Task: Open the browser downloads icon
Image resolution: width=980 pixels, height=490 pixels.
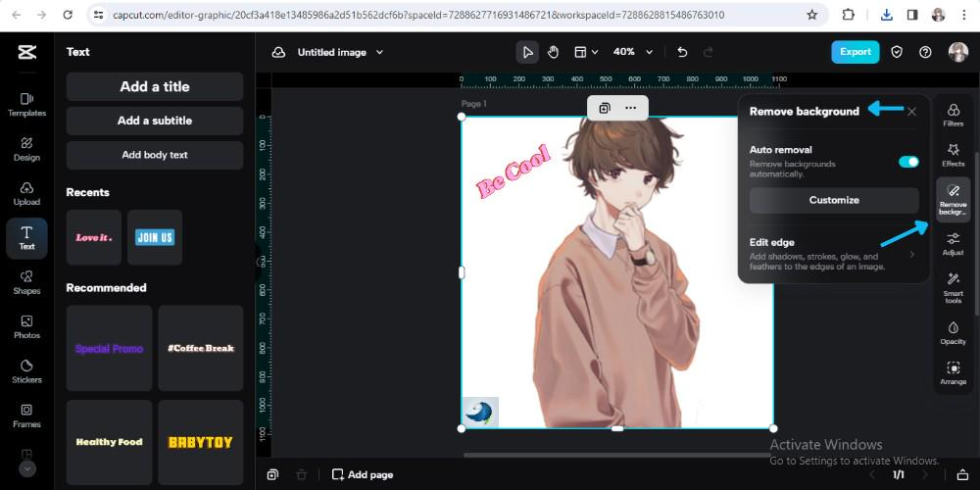Action: click(886, 15)
